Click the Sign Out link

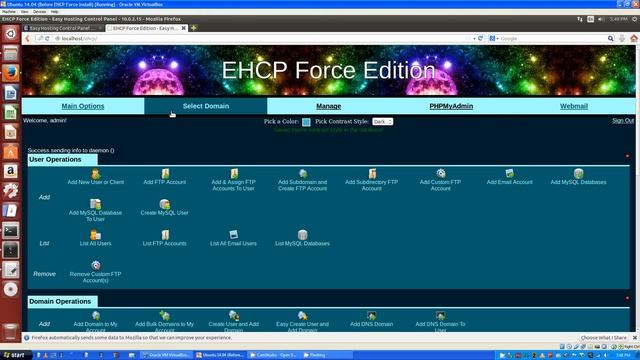623,121
